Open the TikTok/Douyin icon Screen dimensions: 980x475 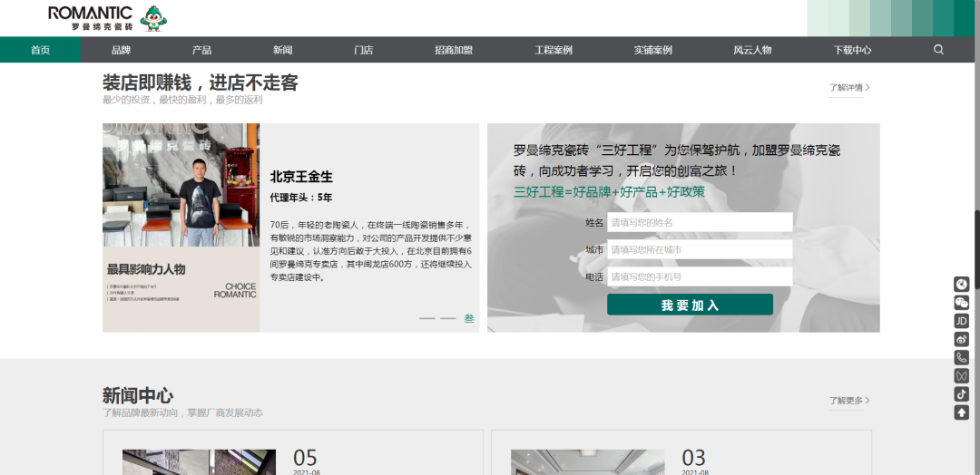[x=961, y=393]
